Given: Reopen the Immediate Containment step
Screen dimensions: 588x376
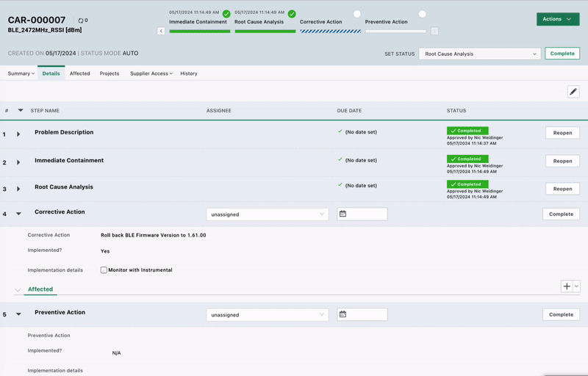Looking at the screenshot, I should click(x=562, y=161).
